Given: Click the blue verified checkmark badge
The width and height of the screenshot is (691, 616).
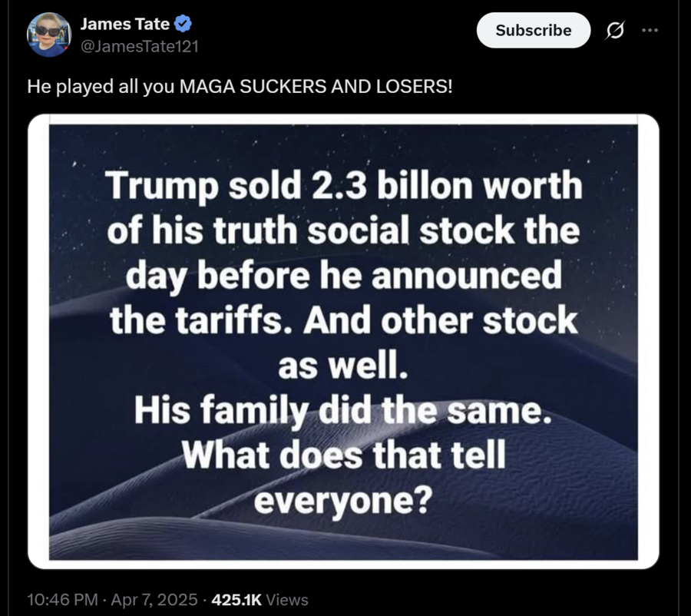Looking at the screenshot, I should (x=183, y=24).
